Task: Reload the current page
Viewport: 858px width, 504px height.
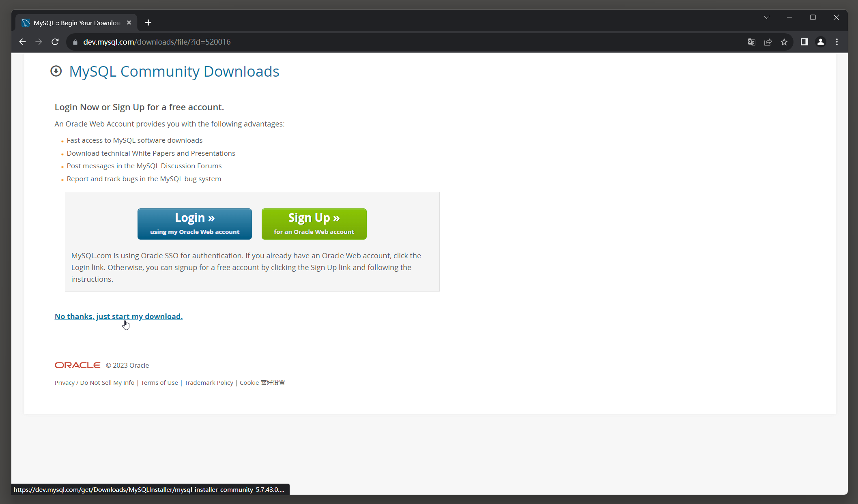Action: [55, 42]
